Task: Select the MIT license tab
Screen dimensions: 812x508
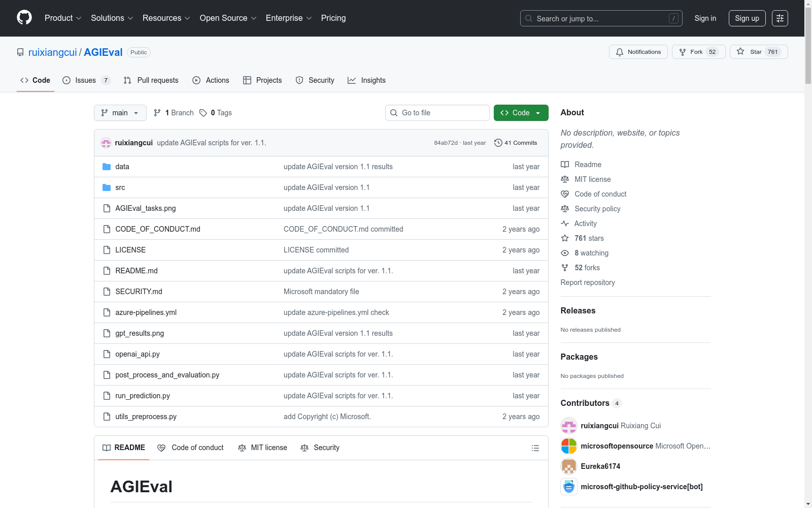Action: tap(262, 448)
